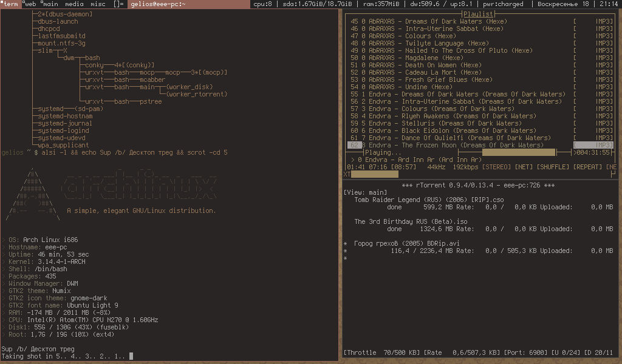Viewport: 622px width, 364px height.
Task: Select track 61 Dance Of Qulielfi
Action: click(x=482, y=138)
